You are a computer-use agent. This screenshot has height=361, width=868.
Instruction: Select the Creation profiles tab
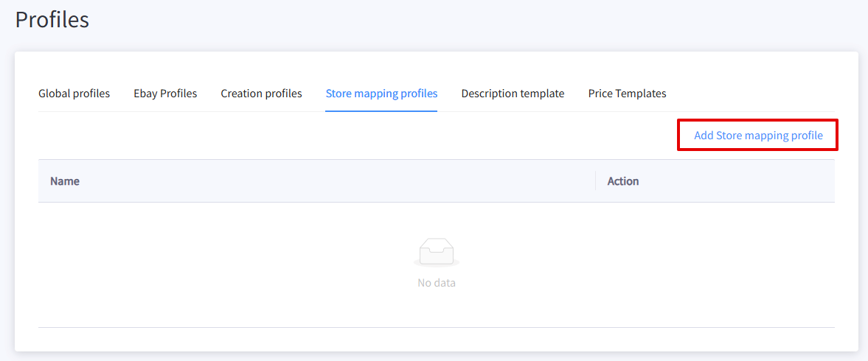pyautogui.click(x=261, y=94)
